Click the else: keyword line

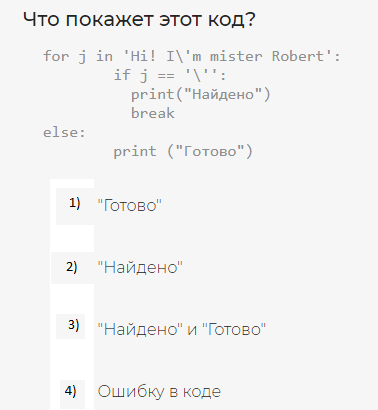tap(64, 133)
